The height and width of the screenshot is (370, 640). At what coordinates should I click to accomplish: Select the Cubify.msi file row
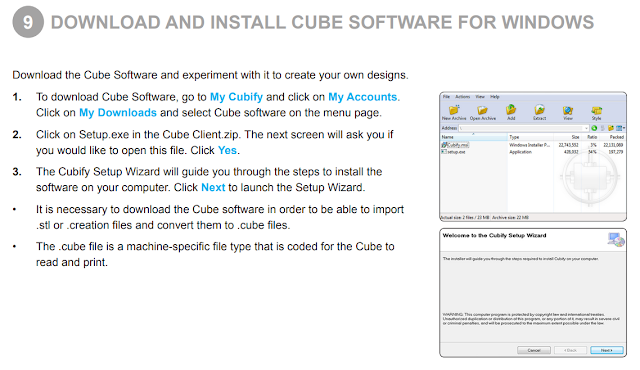click(533, 145)
